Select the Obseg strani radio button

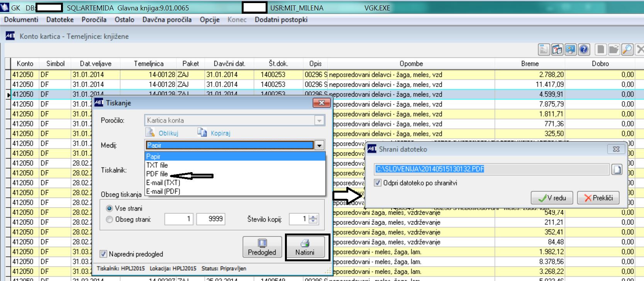tap(109, 220)
